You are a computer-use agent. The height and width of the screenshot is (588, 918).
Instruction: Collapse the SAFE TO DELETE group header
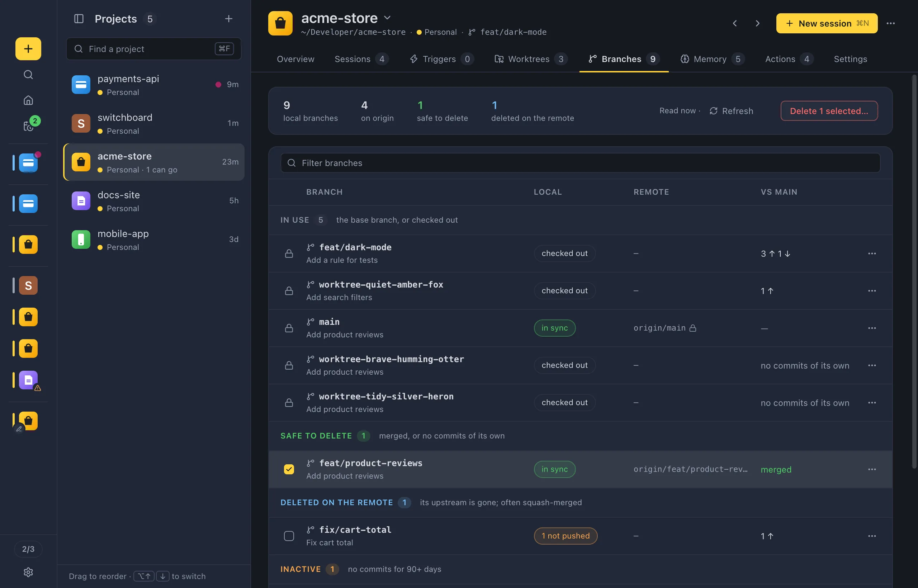tap(581, 436)
